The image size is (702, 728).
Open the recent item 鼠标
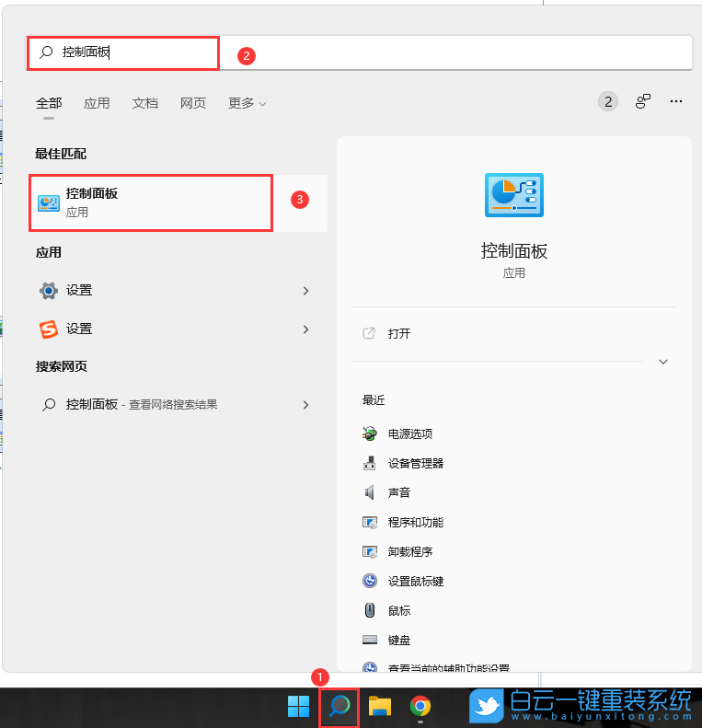[x=399, y=610]
